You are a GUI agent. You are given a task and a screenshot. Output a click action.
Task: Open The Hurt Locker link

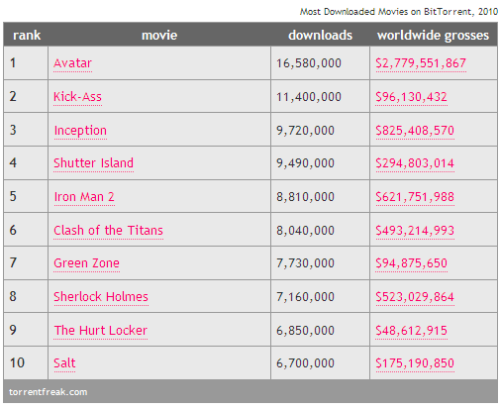coord(101,330)
